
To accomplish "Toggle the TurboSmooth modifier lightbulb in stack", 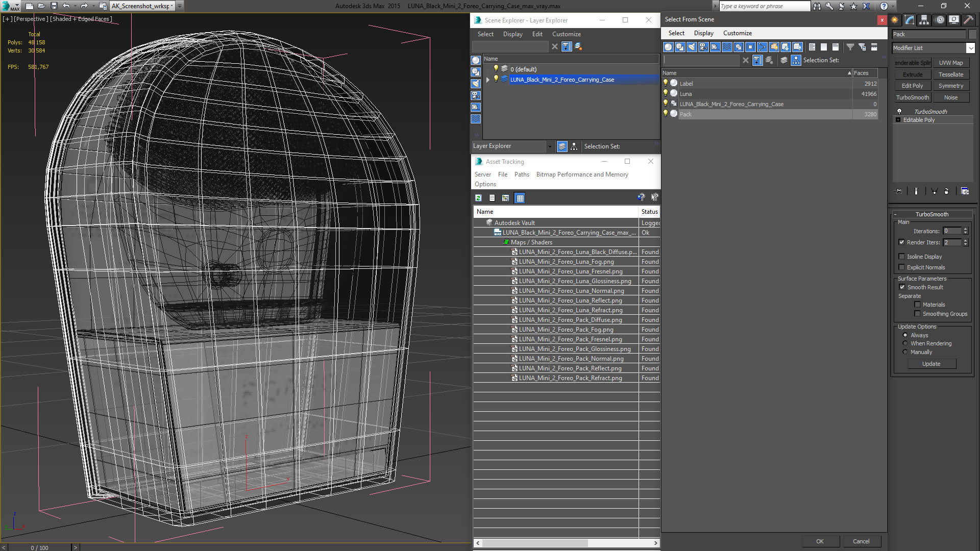I will pos(899,111).
